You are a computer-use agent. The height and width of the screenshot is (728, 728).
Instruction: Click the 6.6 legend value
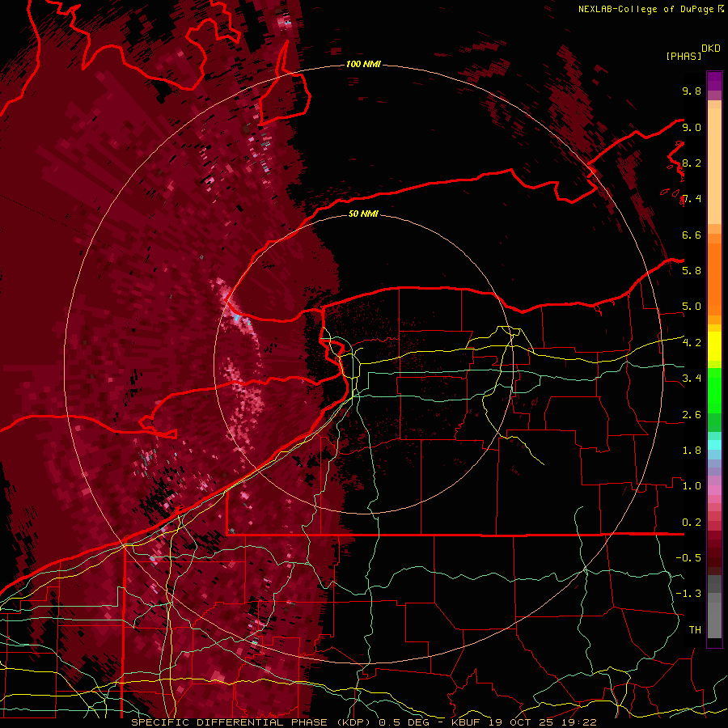coord(692,235)
